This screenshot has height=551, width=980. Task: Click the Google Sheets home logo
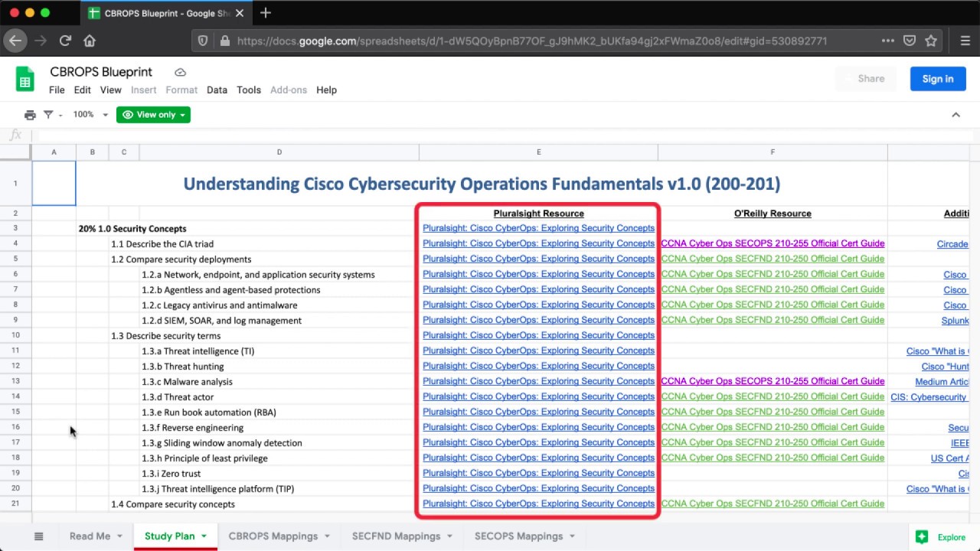[25, 80]
